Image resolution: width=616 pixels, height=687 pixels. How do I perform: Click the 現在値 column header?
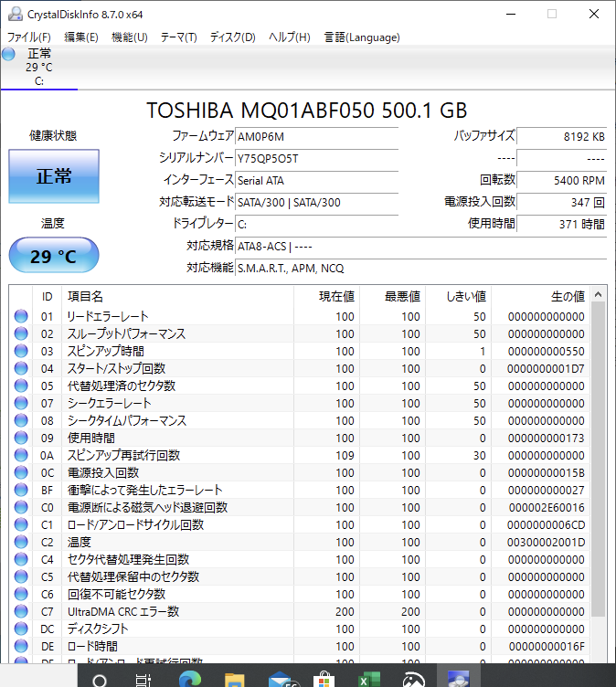click(x=326, y=297)
